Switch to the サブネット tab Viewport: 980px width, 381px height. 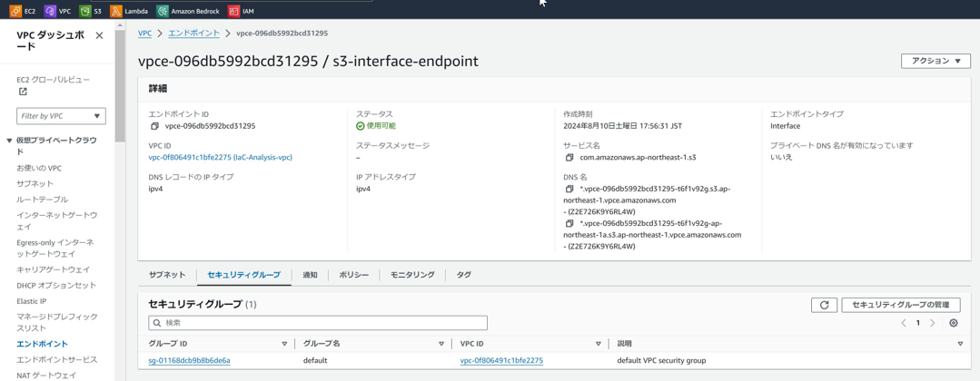(167, 275)
